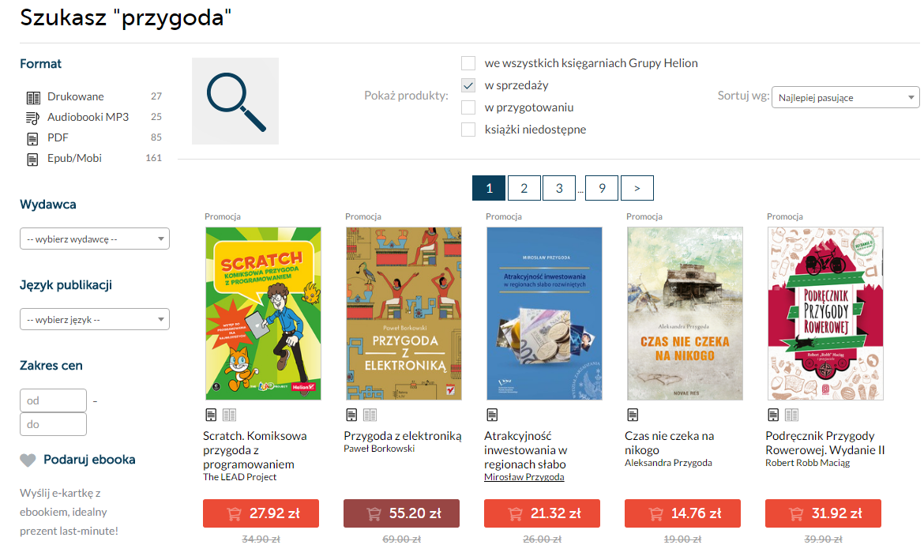The height and width of the screenshot is (560, 924).
Task: Open the 'wybierz wydawcę' dropdown
Action: [95, 239]
